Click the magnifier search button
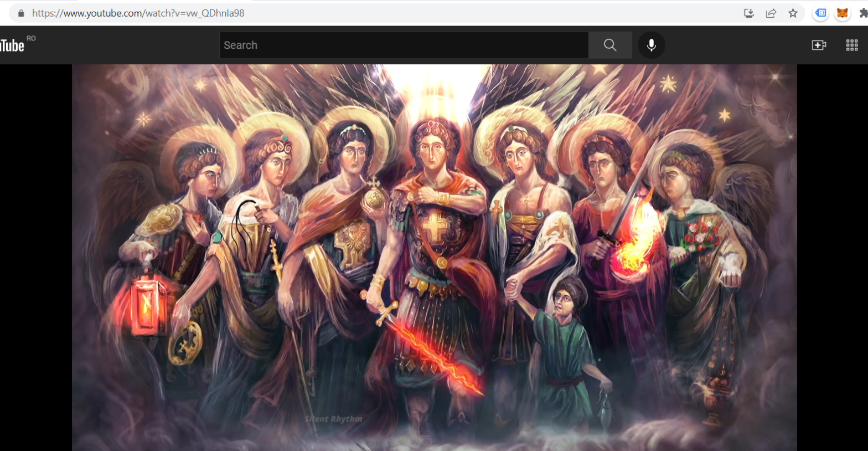868x451 pixels. (x=610, y=45)
